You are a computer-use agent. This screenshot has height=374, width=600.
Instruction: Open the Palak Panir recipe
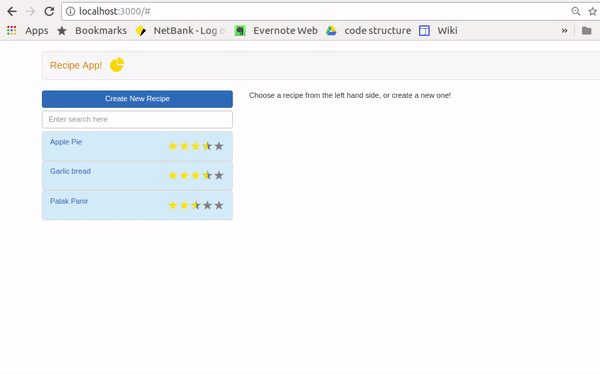click(x=69, y=201)
